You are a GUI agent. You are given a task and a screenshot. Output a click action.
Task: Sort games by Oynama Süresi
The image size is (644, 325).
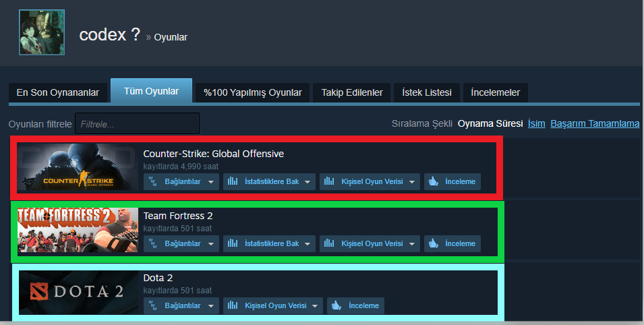point(490,123)
